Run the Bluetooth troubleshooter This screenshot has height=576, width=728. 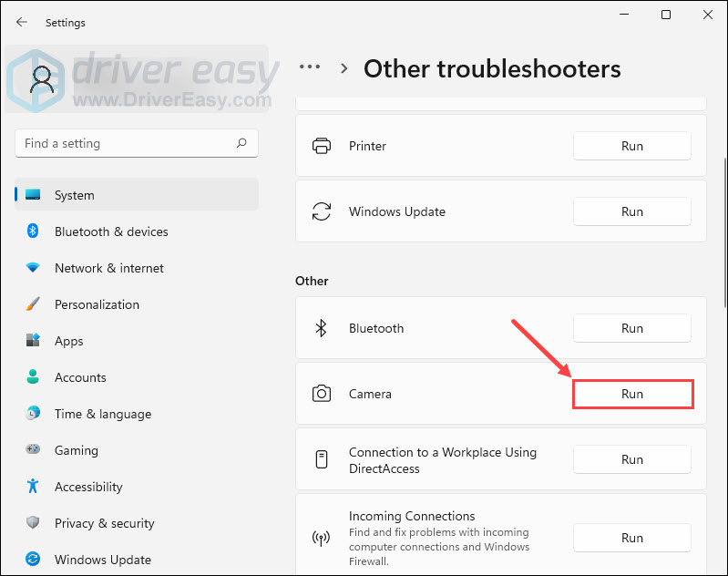click(632, 328)
